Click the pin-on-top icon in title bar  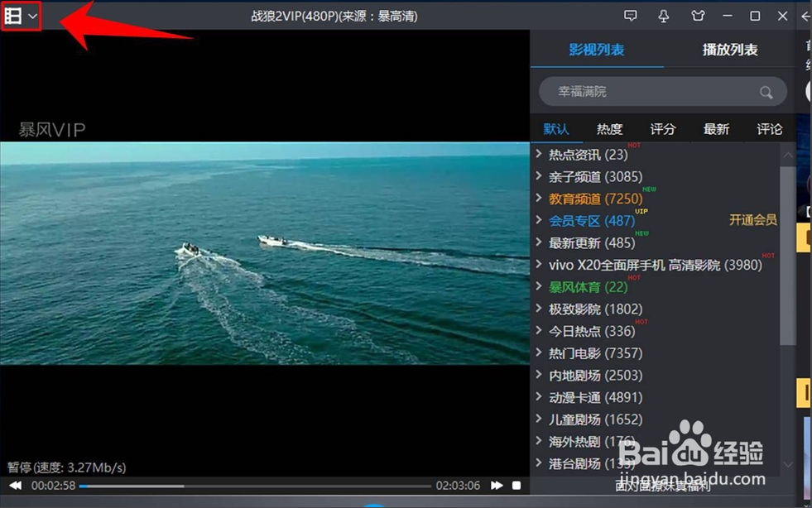(x=663, y=16)
